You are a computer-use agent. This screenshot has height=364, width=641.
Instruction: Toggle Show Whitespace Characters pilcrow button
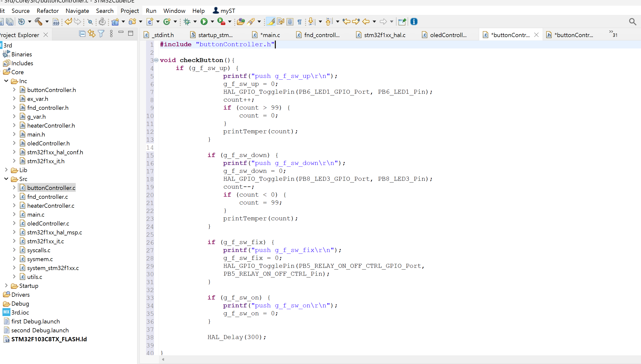tap(299, 22)
